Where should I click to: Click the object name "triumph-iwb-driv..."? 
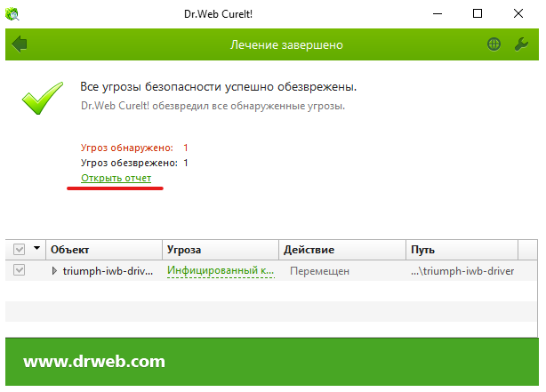108,271
